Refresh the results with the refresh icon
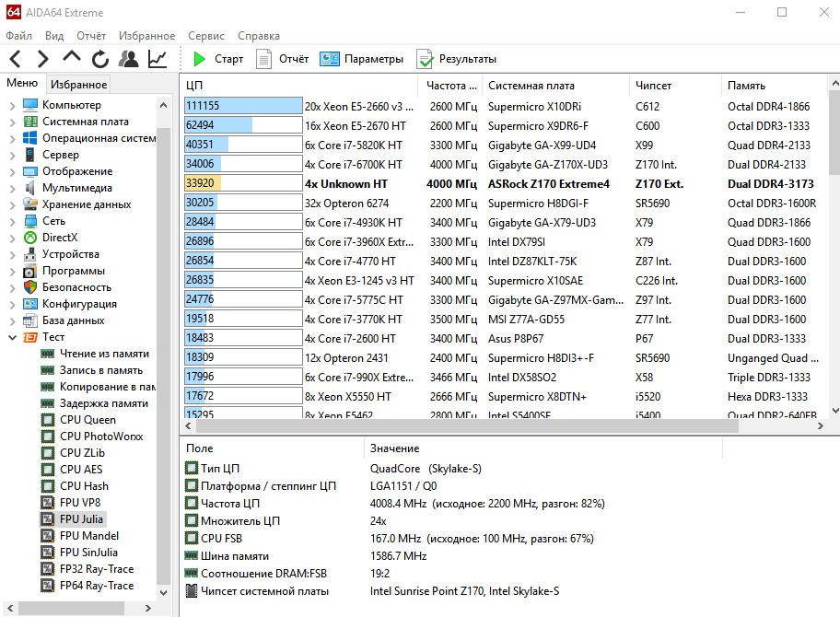 (100, 58)
